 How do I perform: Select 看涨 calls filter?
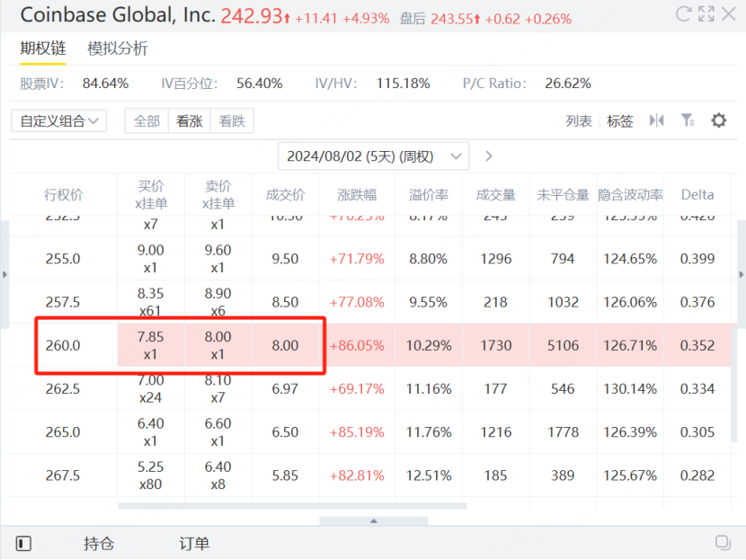click(x=190, y=120)
